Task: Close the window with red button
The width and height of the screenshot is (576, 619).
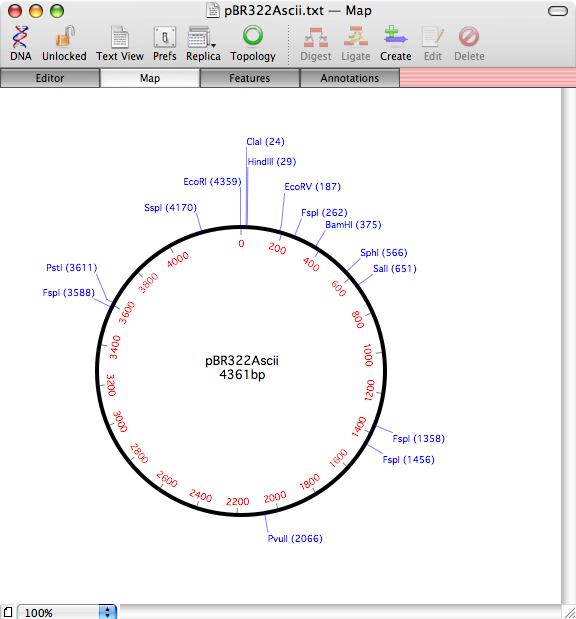Action: pos(15,11)
